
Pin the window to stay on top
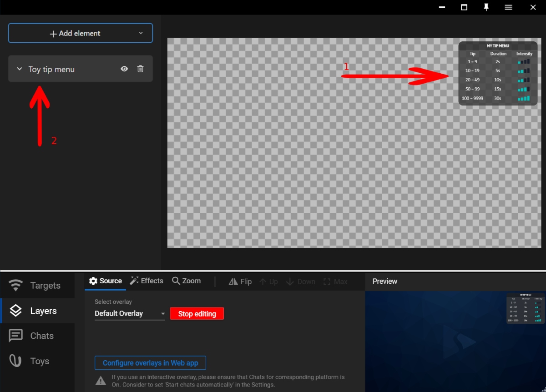tap(486, 7)
